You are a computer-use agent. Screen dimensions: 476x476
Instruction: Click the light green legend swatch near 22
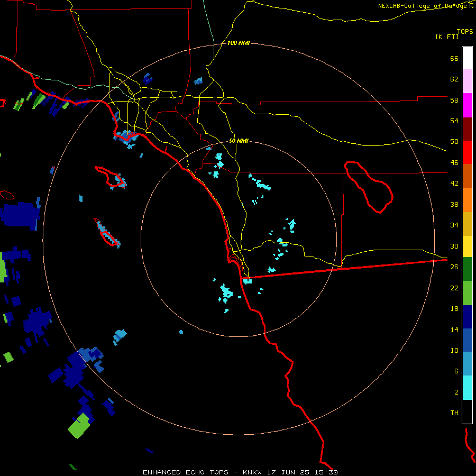pyautogui.click(x=467, y=293)
